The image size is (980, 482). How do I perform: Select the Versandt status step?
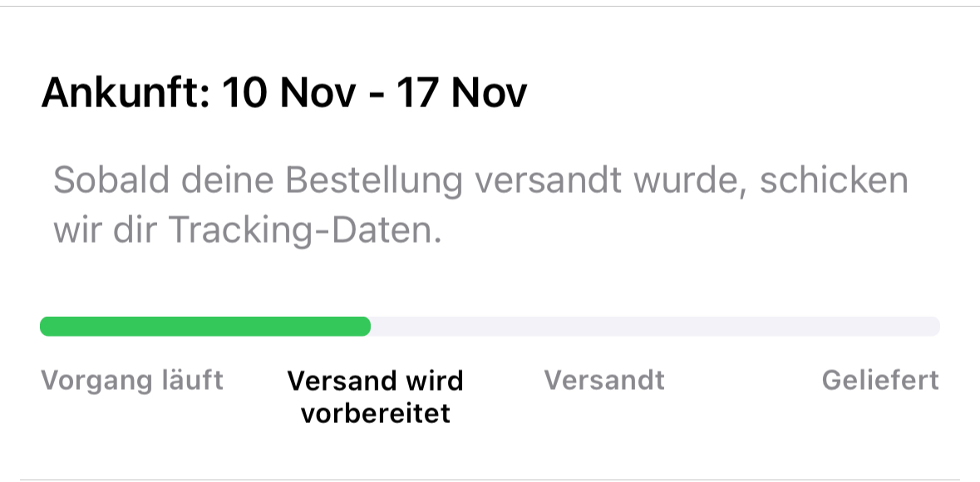604,380
